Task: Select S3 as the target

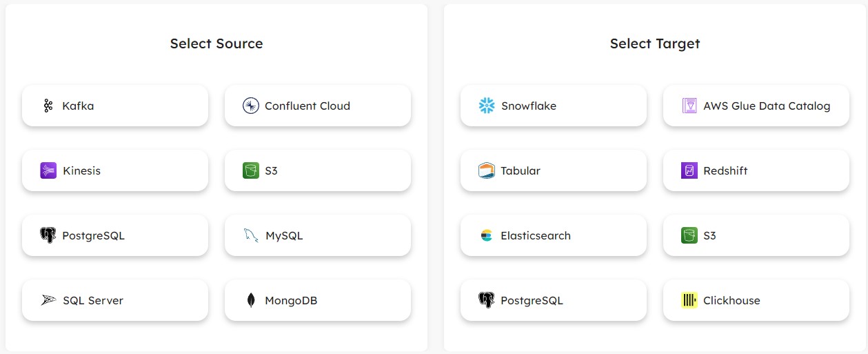Action: point(756,236)
